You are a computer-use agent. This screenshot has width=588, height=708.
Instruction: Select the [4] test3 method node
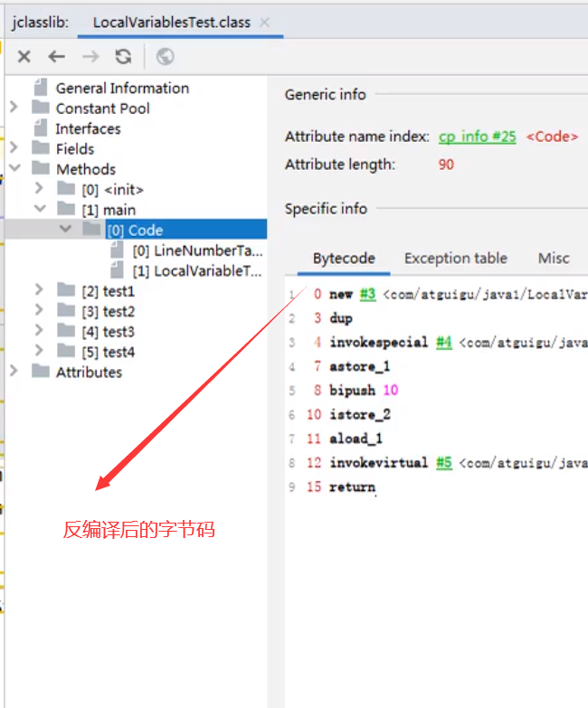tap(108, 332)
